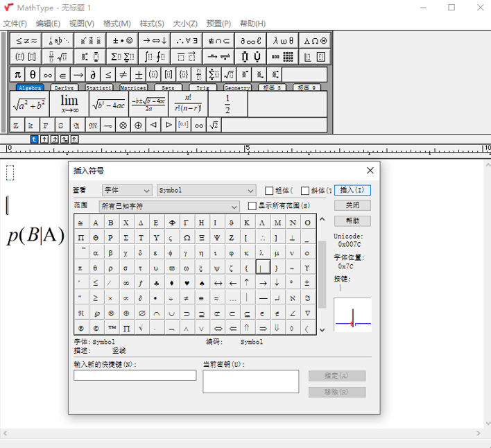The width and height of the screenshot is (491, 448).
Task: Open the summation templates palette
Action: pyautogui.click(x=123, y=57)
